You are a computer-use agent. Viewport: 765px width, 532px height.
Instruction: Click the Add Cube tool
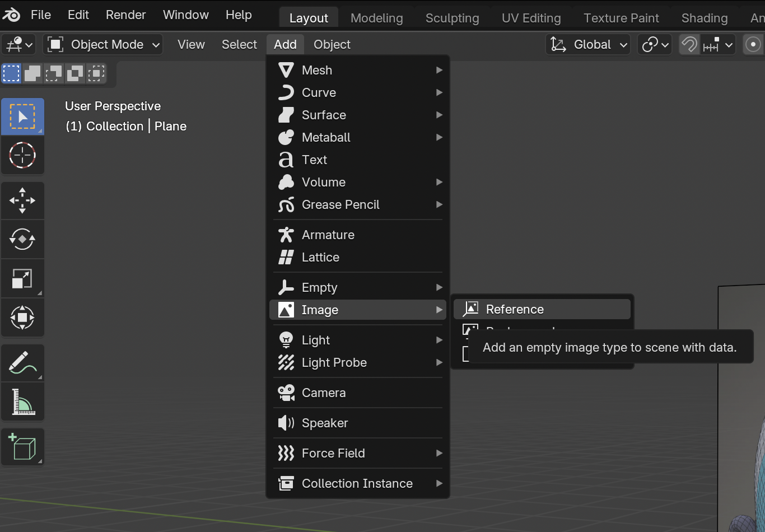pos(22,447)
